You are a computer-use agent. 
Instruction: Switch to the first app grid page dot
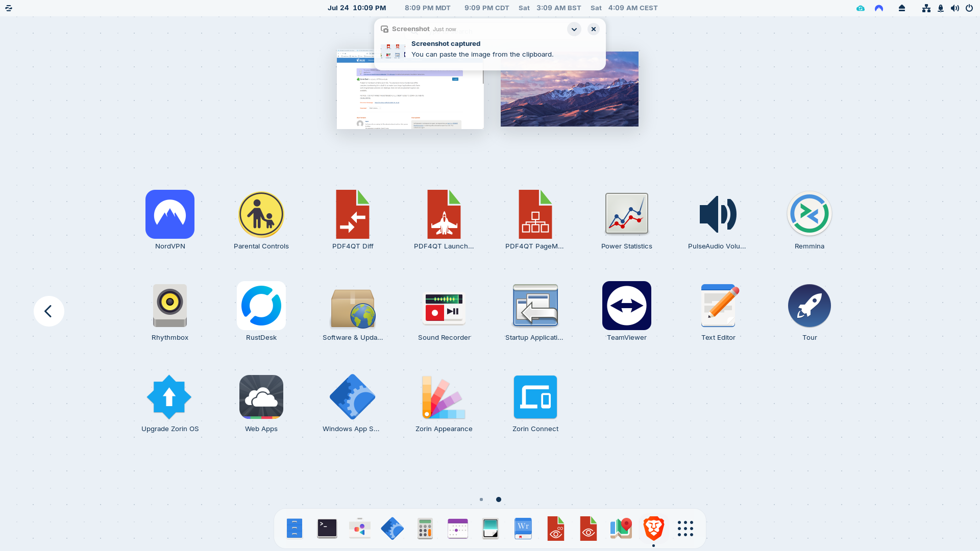(481, 499)
